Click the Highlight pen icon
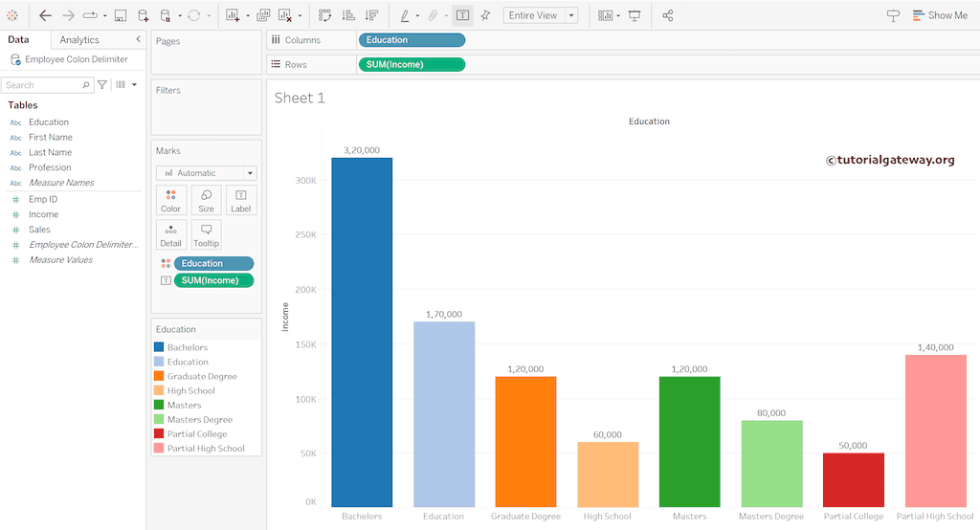This screenshot has width=980, height=530. (x=405, y=15)
